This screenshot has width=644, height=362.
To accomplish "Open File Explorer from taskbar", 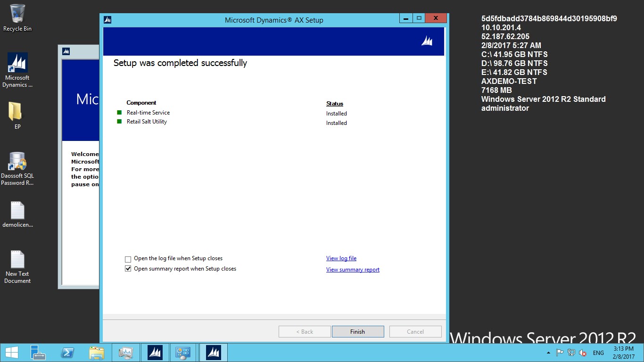I will (97, 353).
